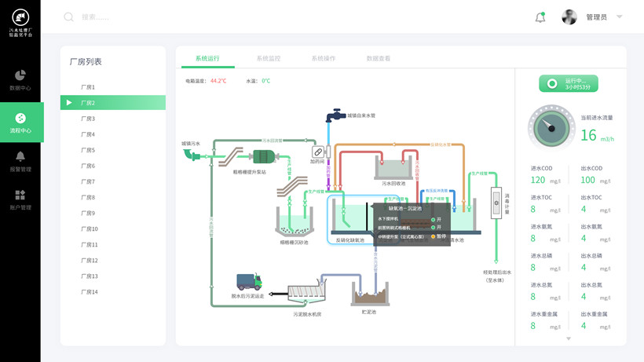Expand more readings with bottom down arrow
The image size is (644, 362).
pyautogui.click(x=569, y=338)
